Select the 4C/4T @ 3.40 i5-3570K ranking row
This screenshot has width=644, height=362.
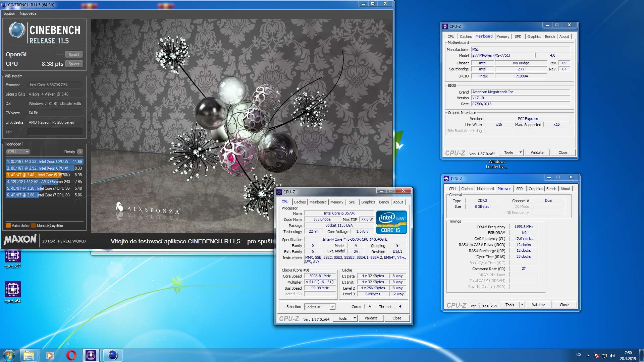click(44, 175)
